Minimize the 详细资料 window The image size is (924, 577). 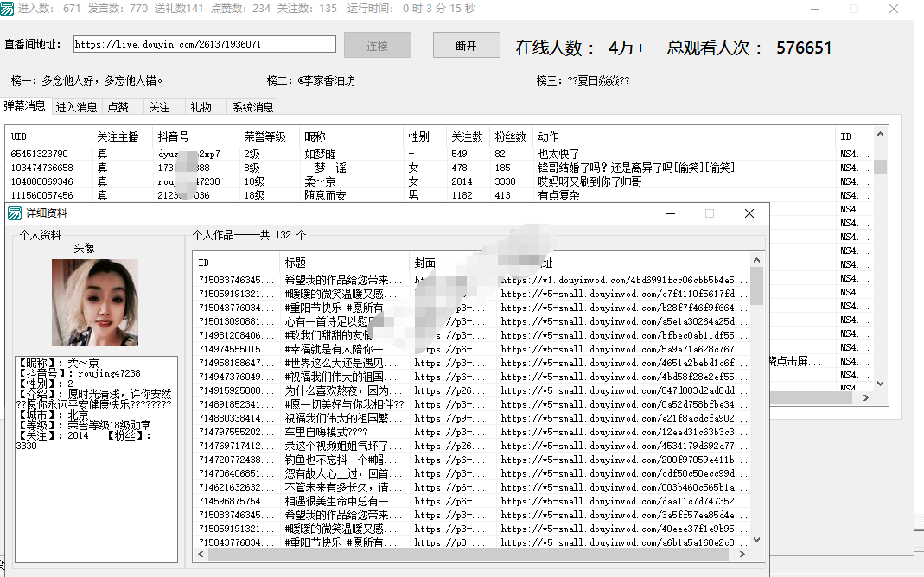point(670,213)
